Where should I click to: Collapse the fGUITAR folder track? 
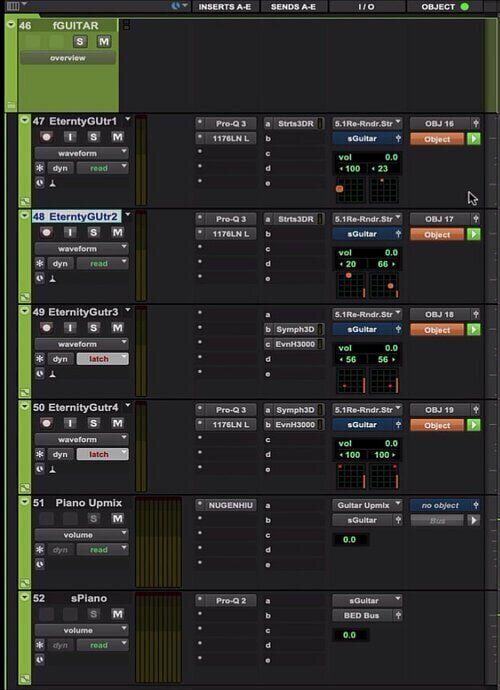coord(11,25)
